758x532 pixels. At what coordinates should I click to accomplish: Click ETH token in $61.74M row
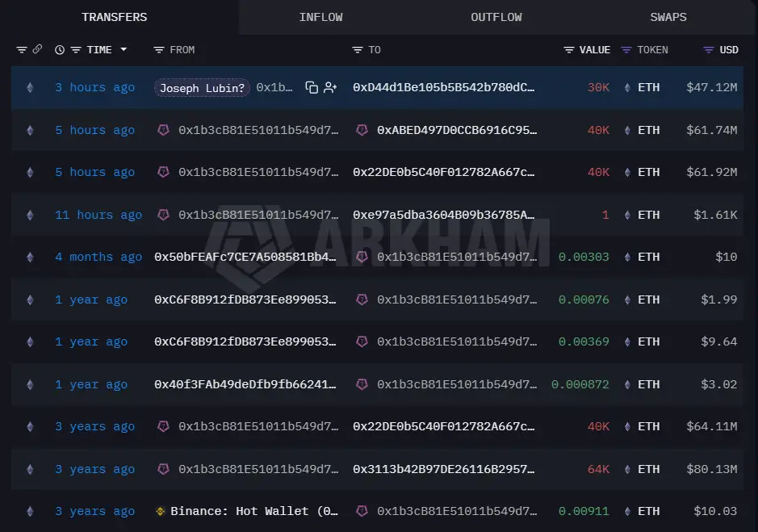(x=648, y=130)
